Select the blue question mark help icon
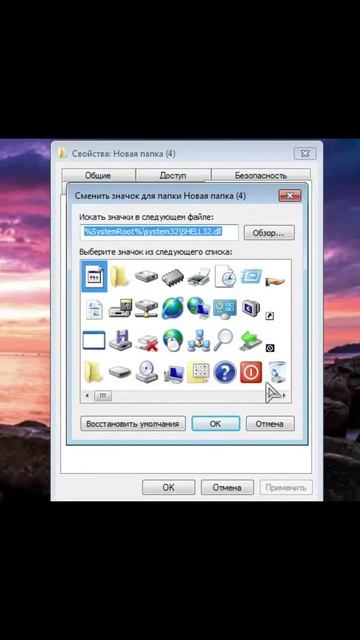 click(x=225, y=372)
